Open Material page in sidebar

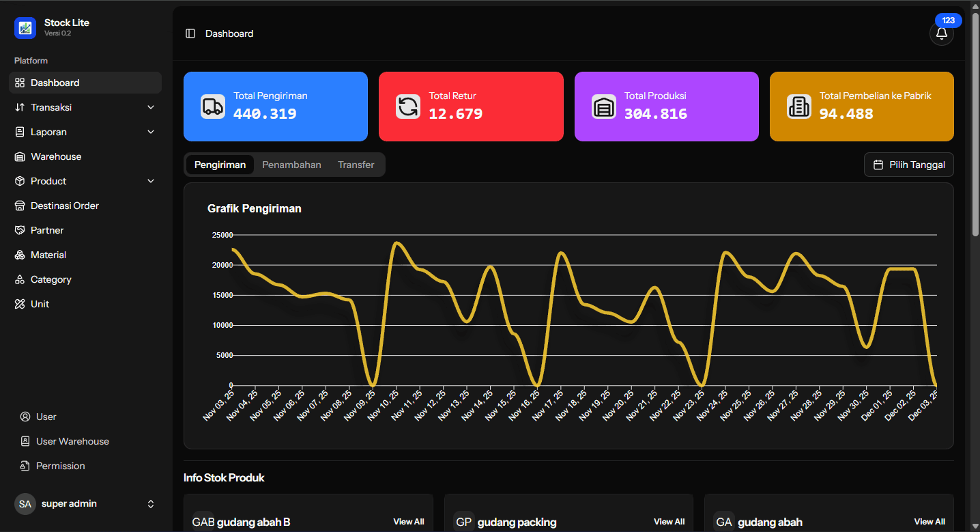48,255
